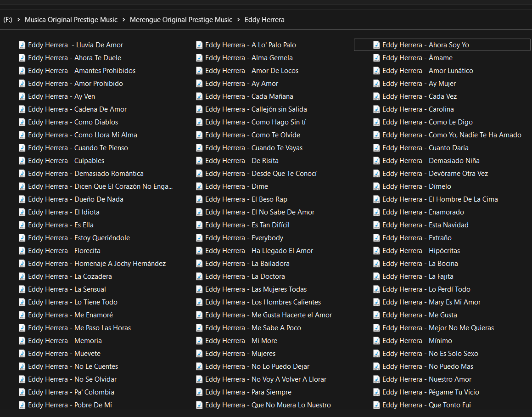Viewport: 532px width, 417px height.
Task: Click the file icon of Que Tonto Fui
Action: tap(376, 405)
